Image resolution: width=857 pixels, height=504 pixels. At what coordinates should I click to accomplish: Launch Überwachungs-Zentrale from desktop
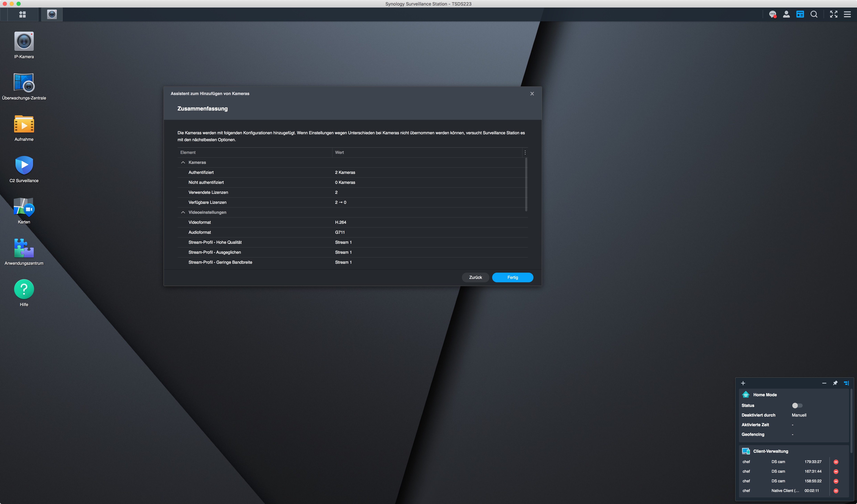coord(24,83)
